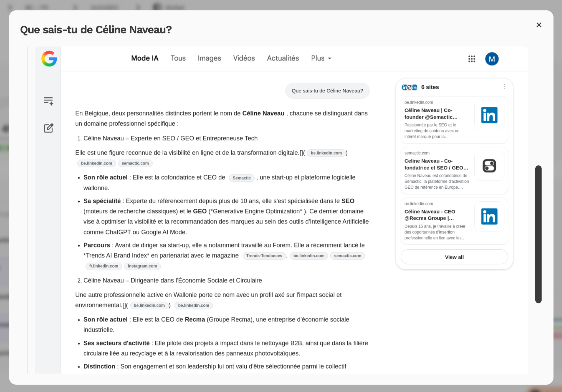The image size is (562, 392).
Task: Click the query bubble Que sais-tu de Céline Naveau?
Action: coord(327,91)
